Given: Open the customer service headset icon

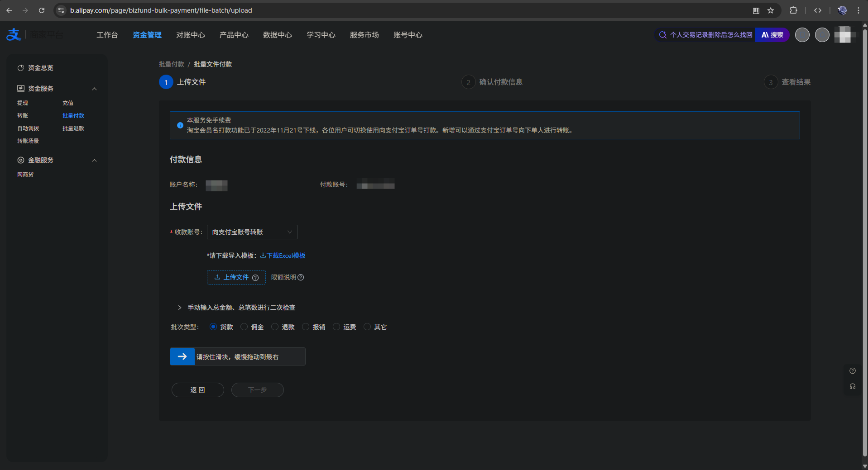Looking at the screenshot, I should (852, 386).
